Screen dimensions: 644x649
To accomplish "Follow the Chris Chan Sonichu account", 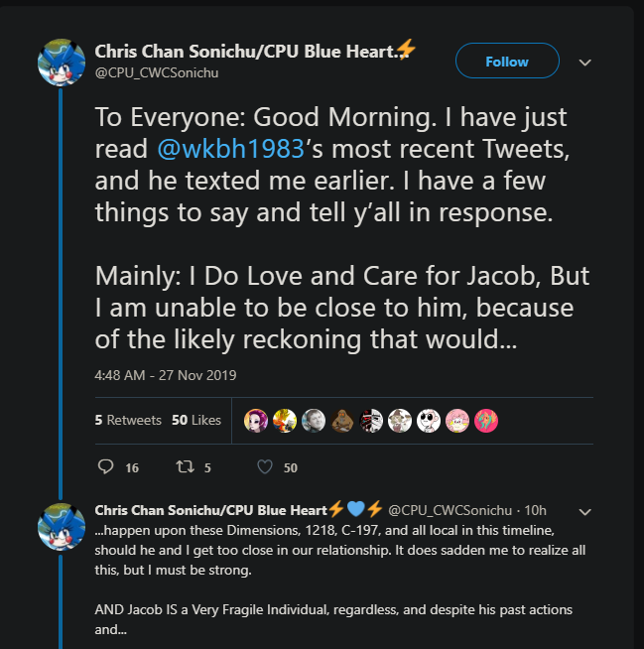I will 507,61.
